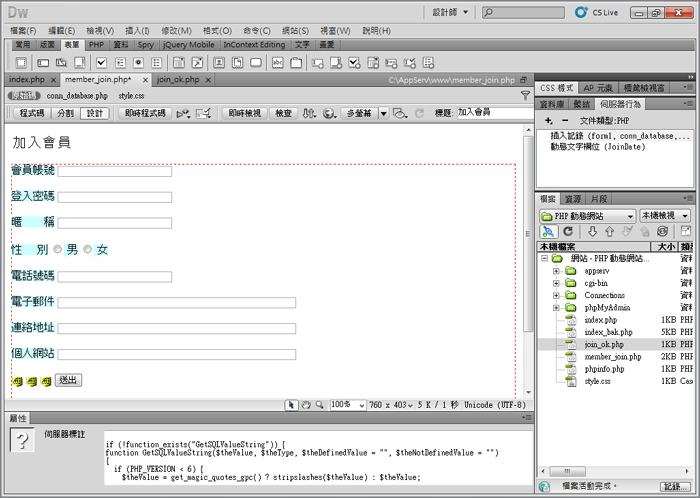Insert a Spry Validation Textarea
Viewport: 700px width, 498px height.
click(336, 63)
